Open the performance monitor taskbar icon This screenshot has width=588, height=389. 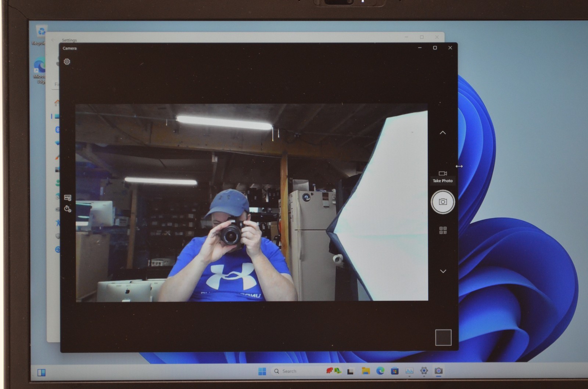click(409, 371)
